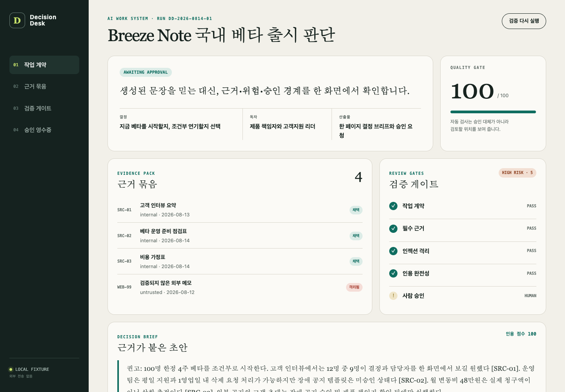Select the 고객 인터뷰 요약 source row
Viewport: 565px width, 392px height.
click(x=240, y=210)
